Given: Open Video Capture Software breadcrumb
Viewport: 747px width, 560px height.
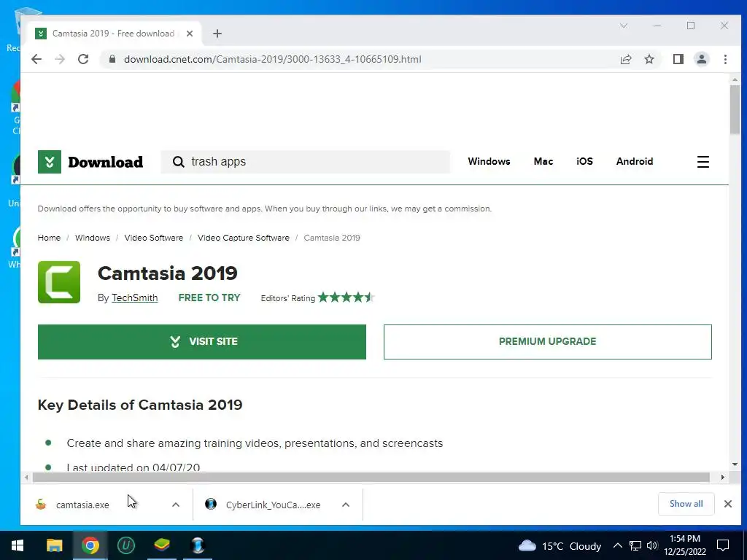Looking at the screenshot, I should pyautogui.click(x=244, y=238).
